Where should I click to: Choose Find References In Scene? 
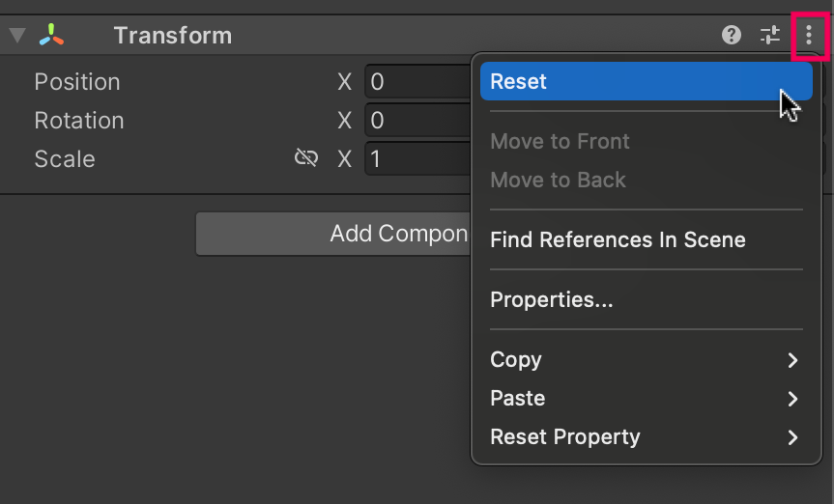(618, 239)
